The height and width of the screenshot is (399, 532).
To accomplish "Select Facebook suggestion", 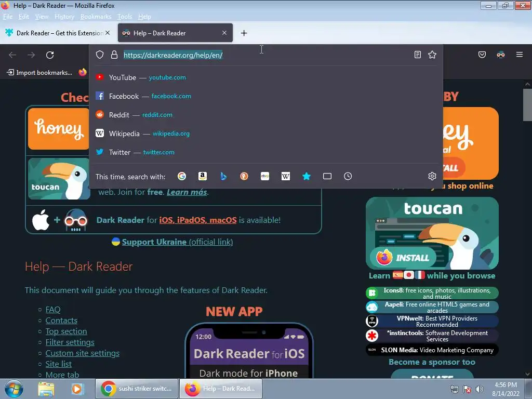I will (x=266, y=96).
